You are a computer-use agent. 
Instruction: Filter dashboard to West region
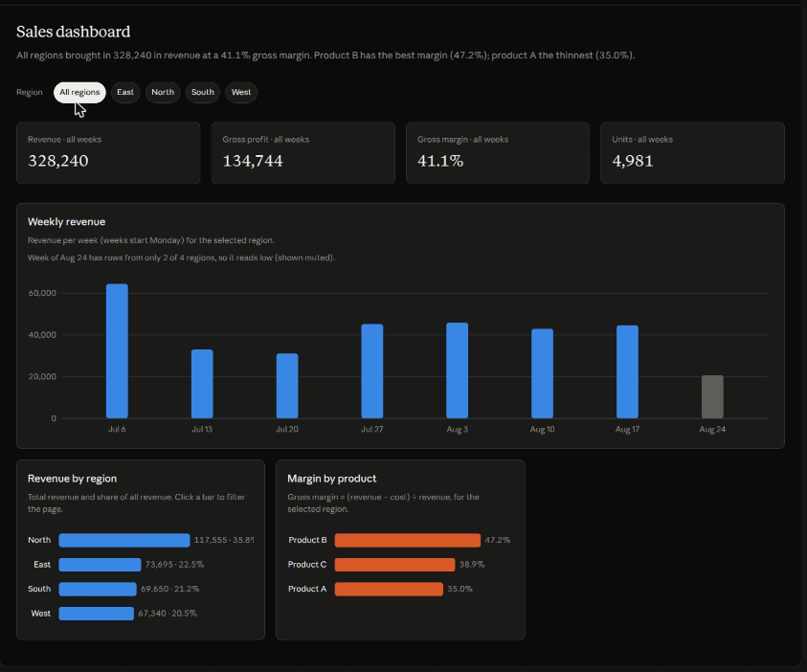241,93
